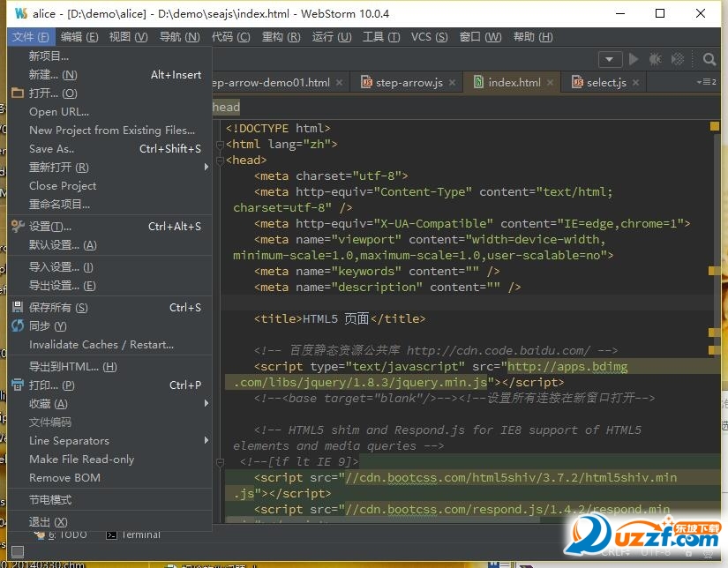This screenshot has width=728, height=568.
Task: Run with Coverage using the toolbar icon
Action: coord(677,59)
